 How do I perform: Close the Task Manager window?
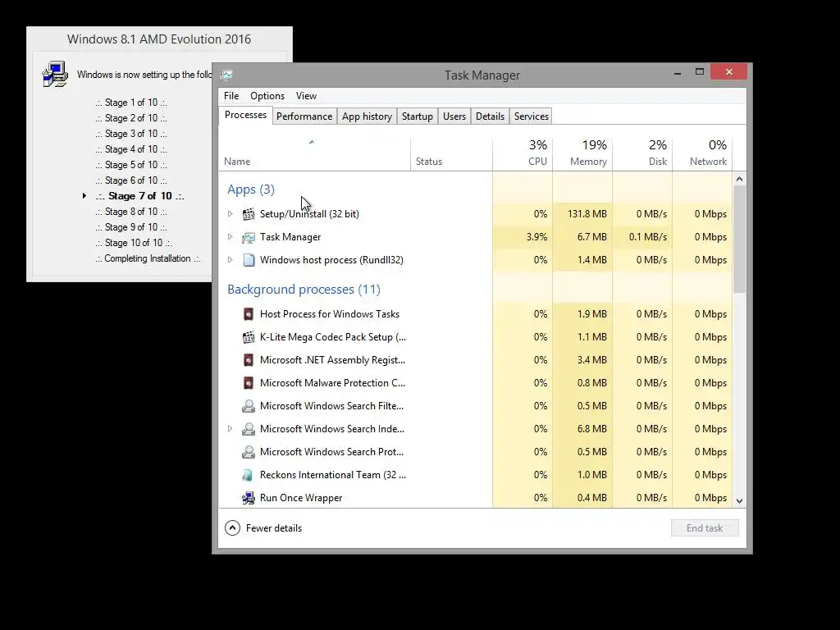point(728,72)
